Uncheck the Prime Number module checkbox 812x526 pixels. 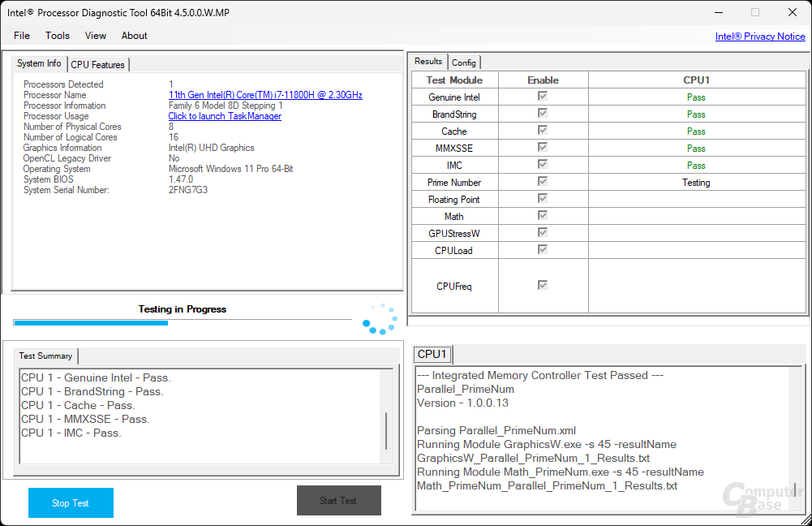542,181
